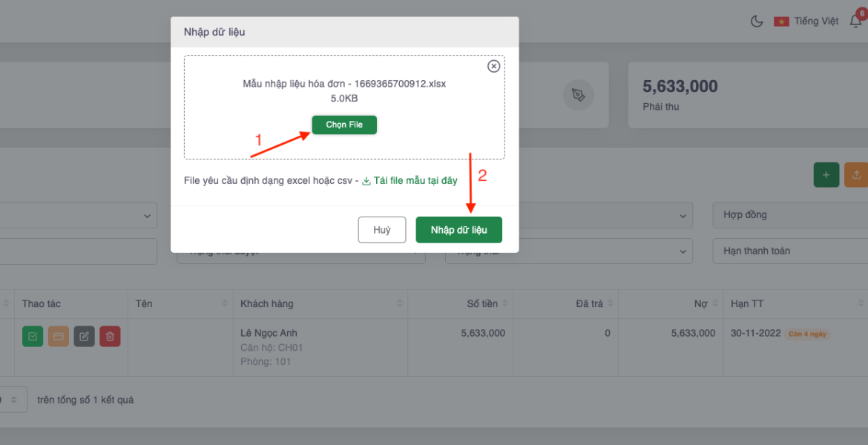Sort the table by the Khách hàng column
Image resolution: width=868 pixels, height=445 pixels.
(x=400, y=303)
